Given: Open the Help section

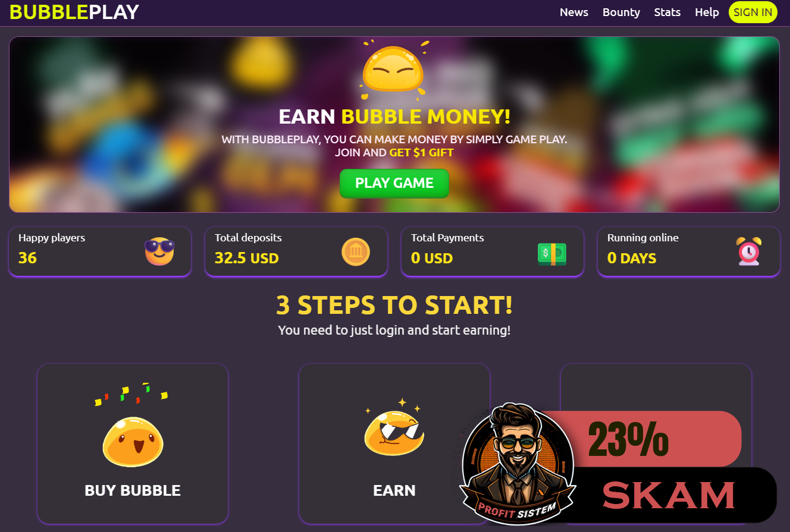Looking at the screenshot, I should pos(707,12).
